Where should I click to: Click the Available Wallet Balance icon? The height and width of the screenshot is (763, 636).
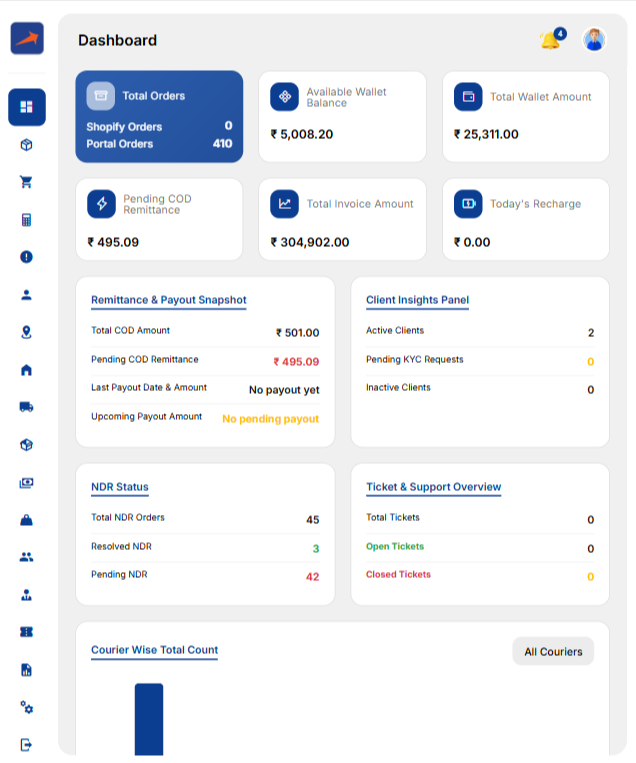[x=285, y=97]
